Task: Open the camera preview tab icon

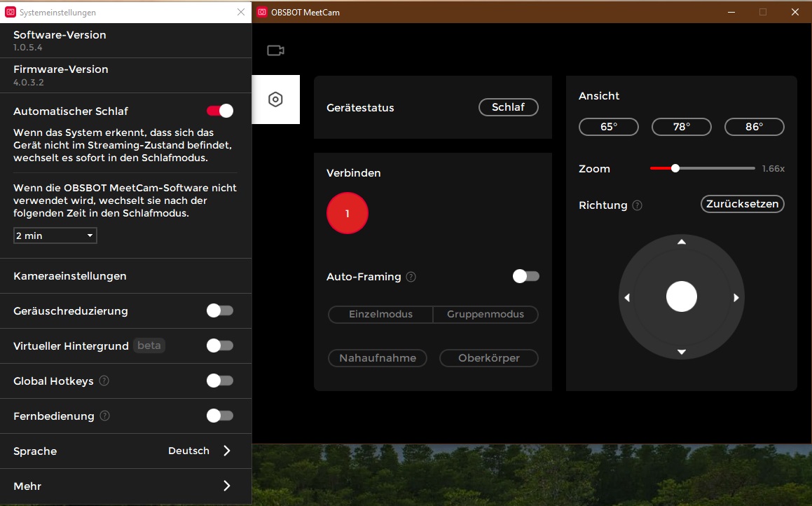Action: (275, 50)
